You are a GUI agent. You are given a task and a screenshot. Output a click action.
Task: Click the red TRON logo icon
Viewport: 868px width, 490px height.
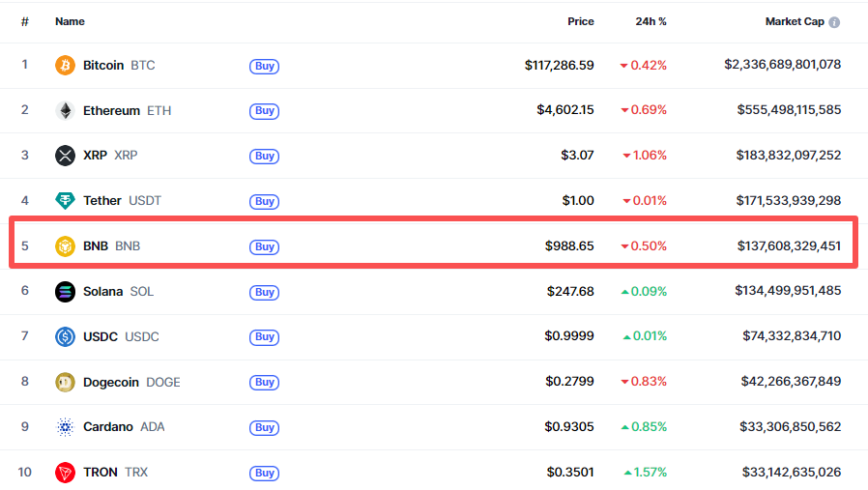point(65,473)
